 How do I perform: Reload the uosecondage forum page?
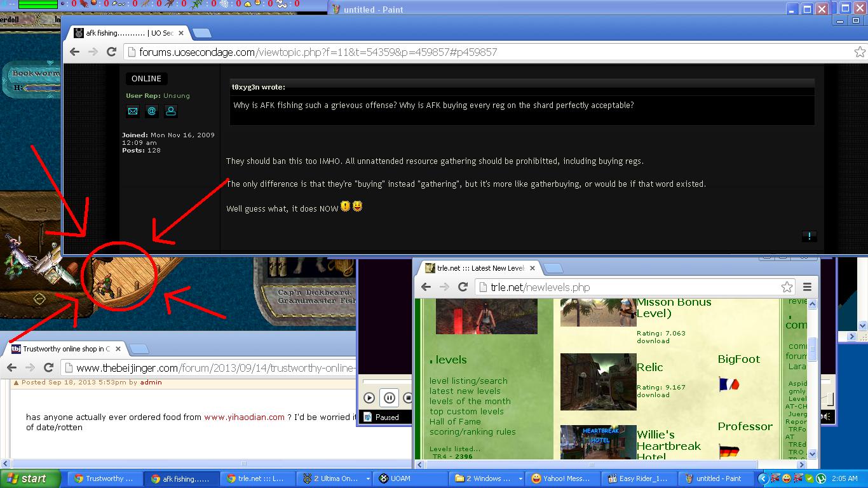[x=111, y=52]
